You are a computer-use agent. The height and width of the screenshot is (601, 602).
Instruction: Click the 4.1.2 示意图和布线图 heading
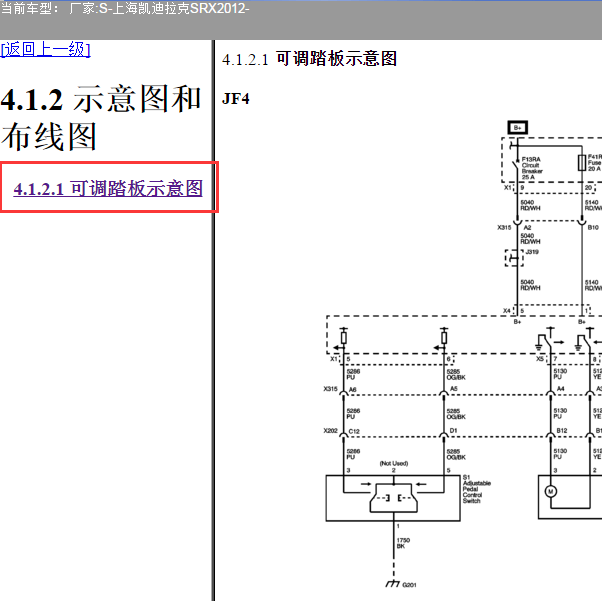pyautogui.click(x=101, y=118)
